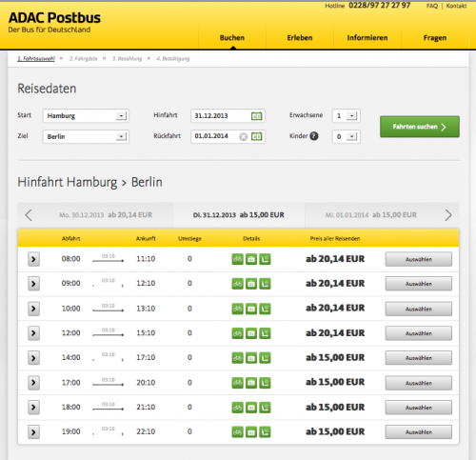Click the luggage icon in the 14:00 row
Viewport: 476px width, 460px height.
pos(251,358)
